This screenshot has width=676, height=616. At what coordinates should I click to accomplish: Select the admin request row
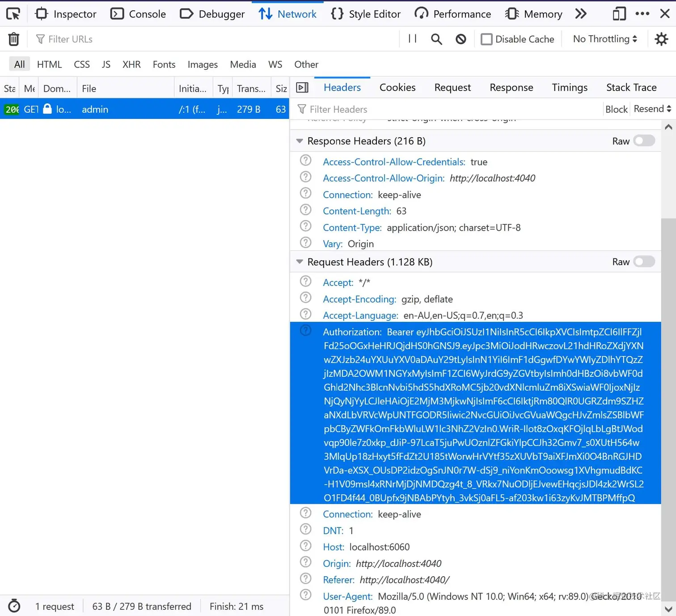(144, 110)
